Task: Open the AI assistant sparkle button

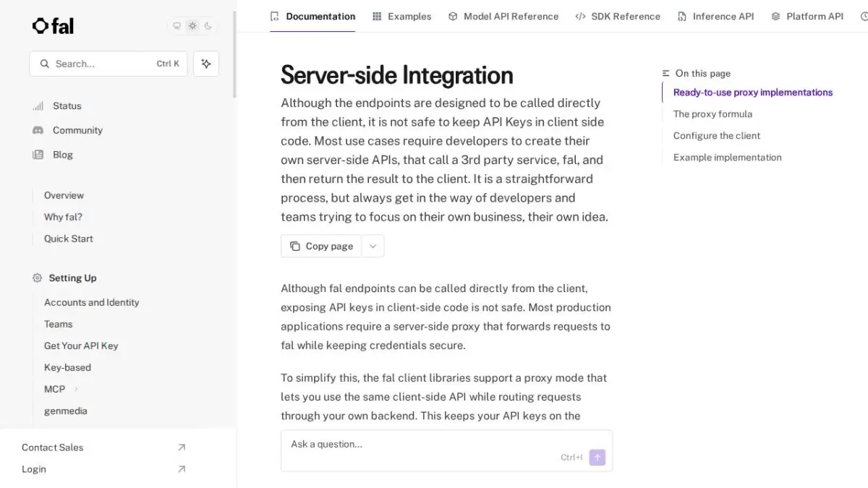Action: click(x=206, y=64)
